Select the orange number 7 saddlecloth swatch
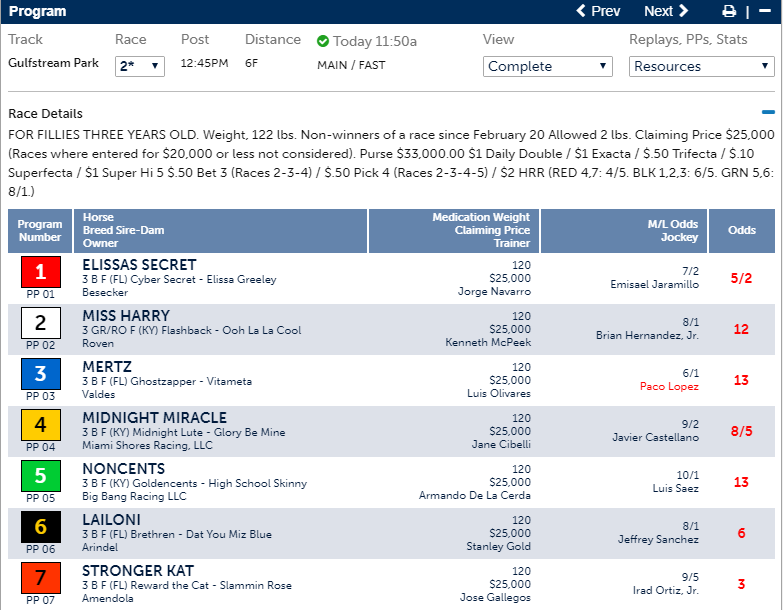The height and width of the screenshot is (610, 783). click(40, 577)
